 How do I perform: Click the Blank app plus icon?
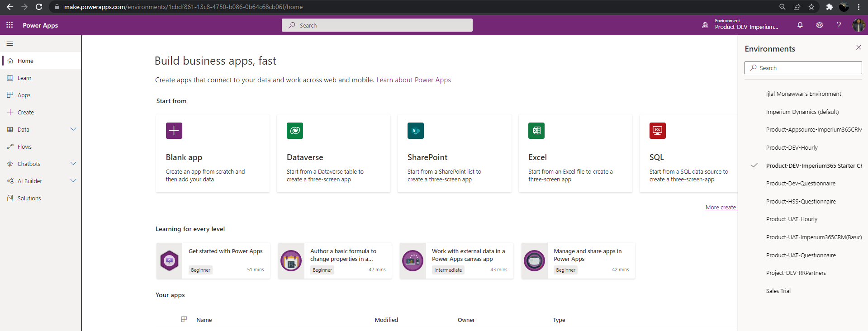pyautogui.click(x=174, y=131)
